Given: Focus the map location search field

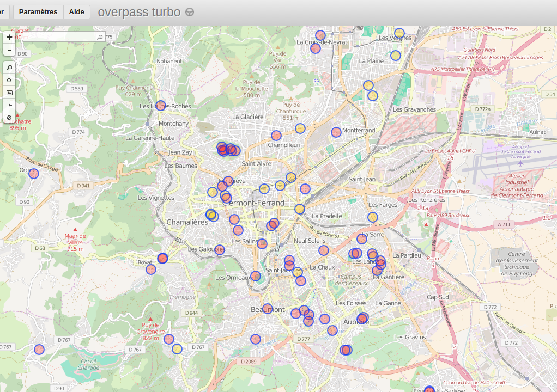Looking at the screenshot, I should tap(60, 37).
